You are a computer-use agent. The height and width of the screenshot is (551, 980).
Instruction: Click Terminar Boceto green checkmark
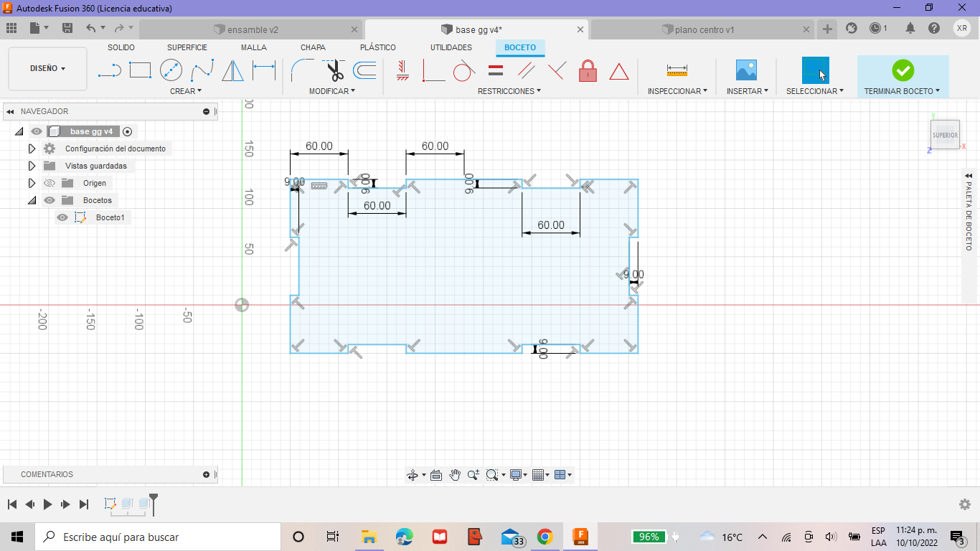[903, 70]
